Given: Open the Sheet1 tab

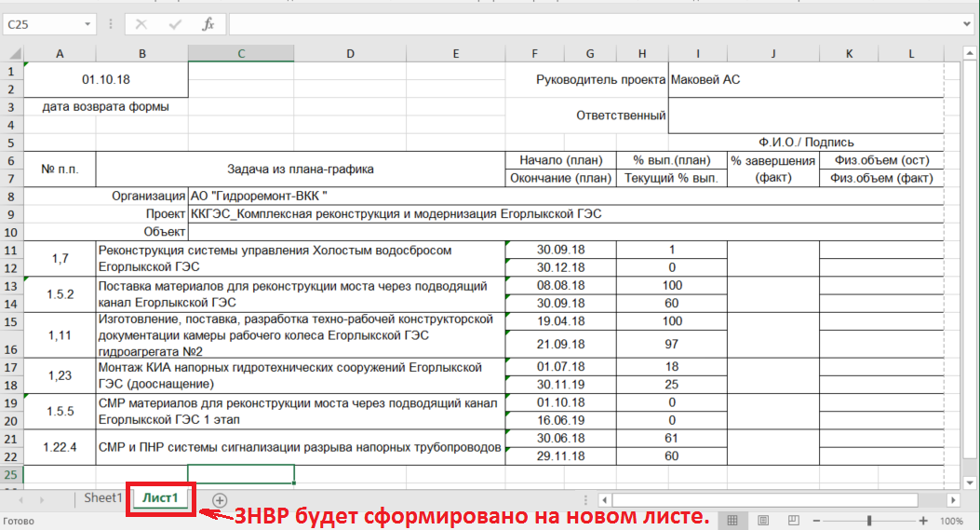Looking at the screenshot, I should click(x=102, y=498).
